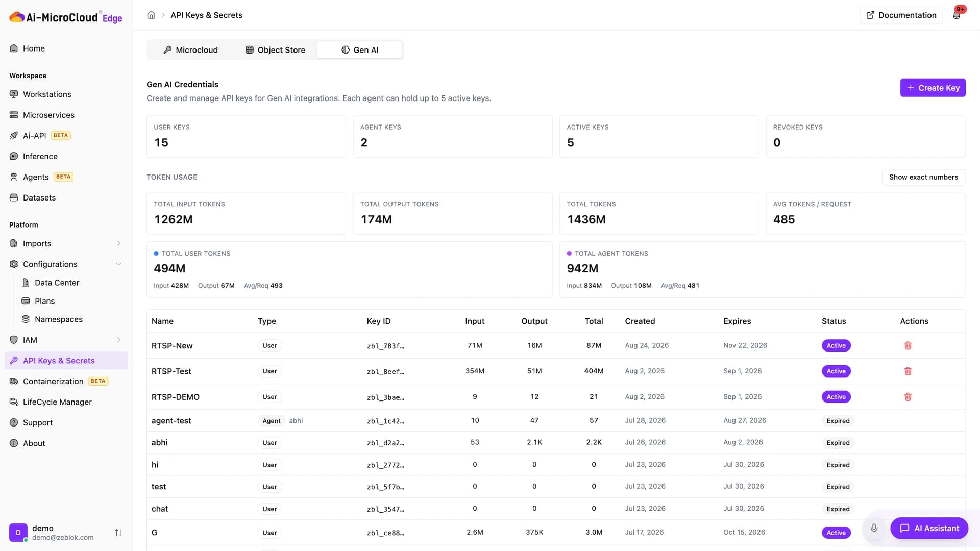Delete the RTSP-DEMO key
The image size is (980, 551).
pyautogui.click(x=908, y=397)
